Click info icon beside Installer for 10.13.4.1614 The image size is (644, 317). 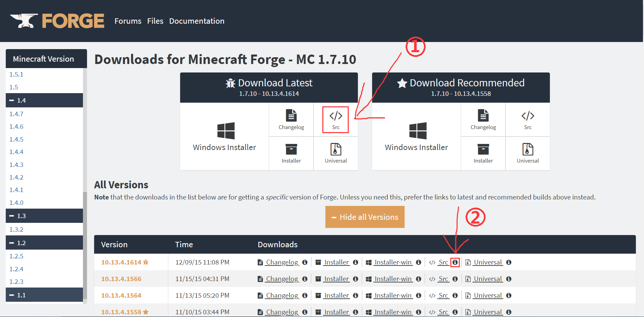[355, 262]
